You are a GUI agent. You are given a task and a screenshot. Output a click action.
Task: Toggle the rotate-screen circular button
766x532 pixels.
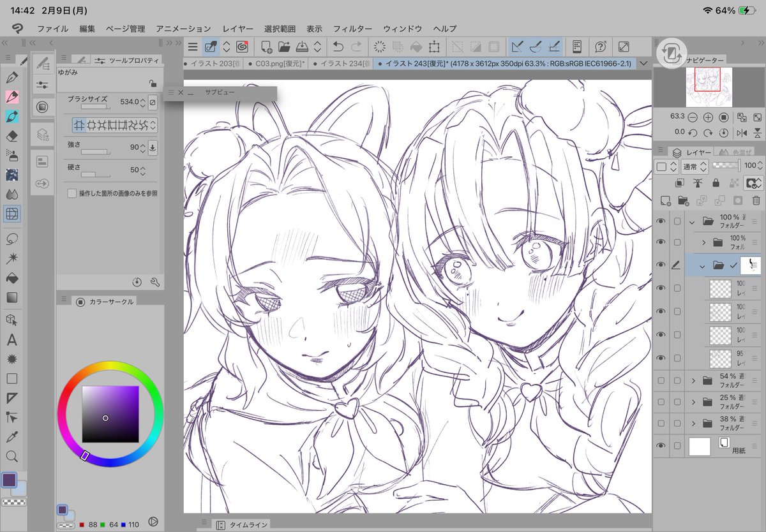tap(670, 54)
